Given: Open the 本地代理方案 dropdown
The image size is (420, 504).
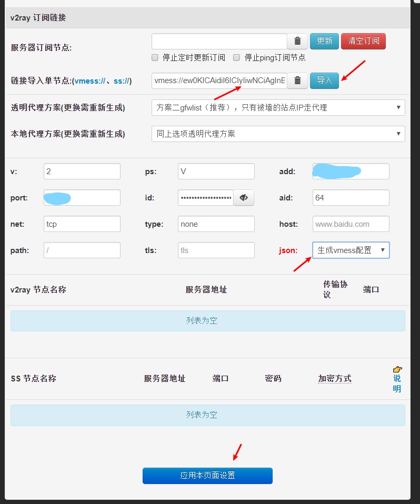Looking at the screenshot, I should pos(278,134).
